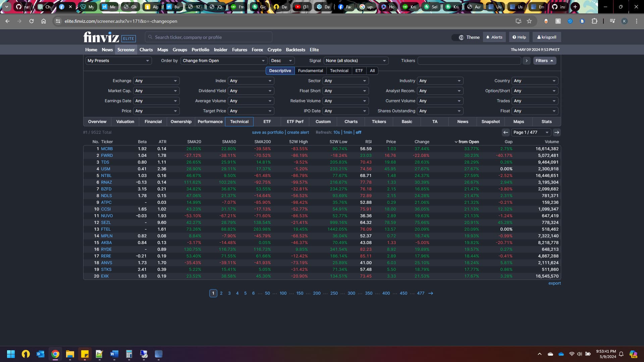Open the Signal None (all stocks) dropdown
This screenshot has width=644, height=362.
point(356,61)
